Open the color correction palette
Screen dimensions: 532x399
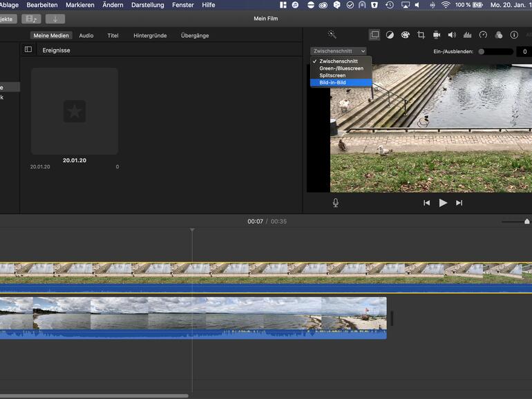[x=406, y=35]
